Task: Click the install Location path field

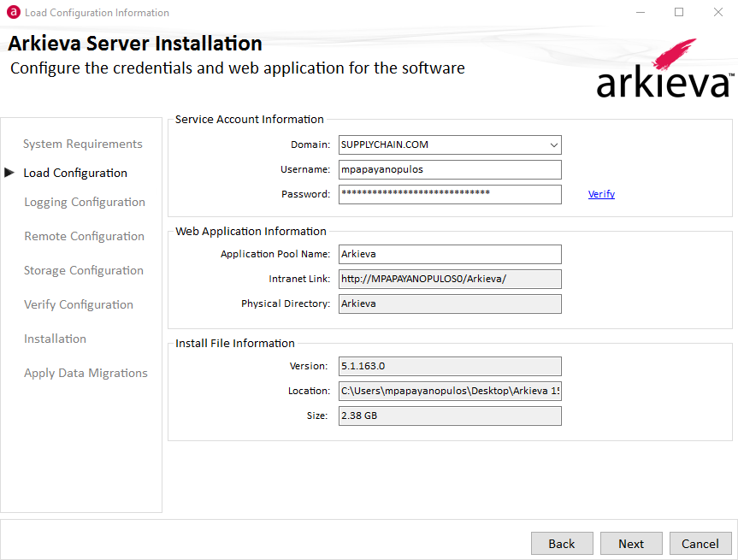Action: pos(450,391)
